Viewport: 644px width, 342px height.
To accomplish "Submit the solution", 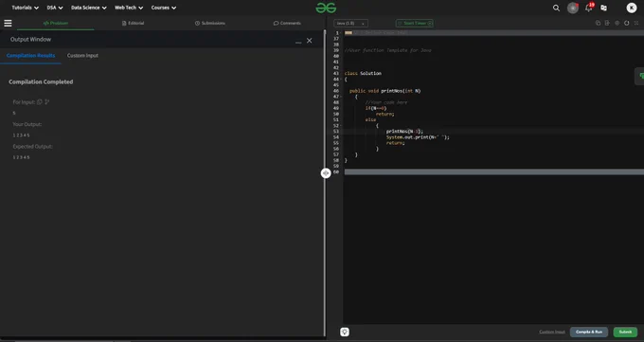I will [625, 332].
